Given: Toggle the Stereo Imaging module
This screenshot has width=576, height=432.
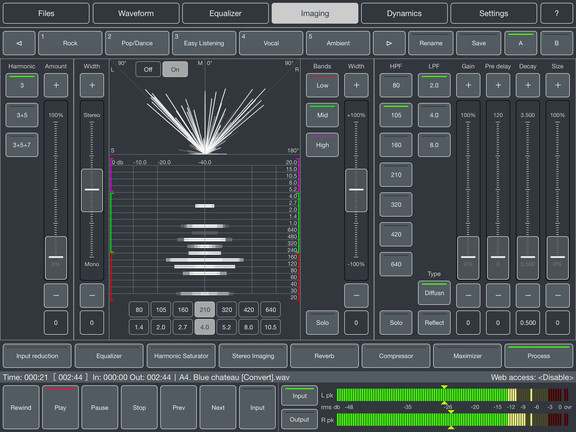Looking at the screenshot, I should [x=253, y=356].
